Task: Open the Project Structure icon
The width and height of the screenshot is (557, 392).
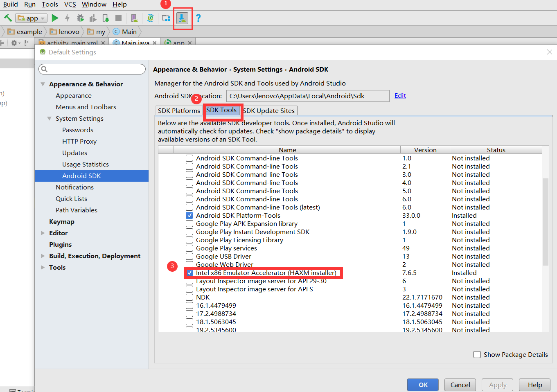Action: (x=166, y=18)
